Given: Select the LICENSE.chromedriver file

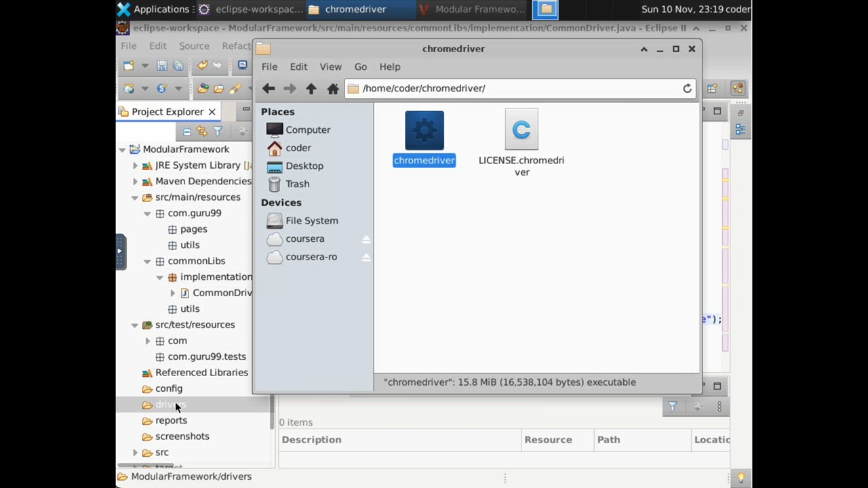Looking at the screenshot, I should 521,144.
